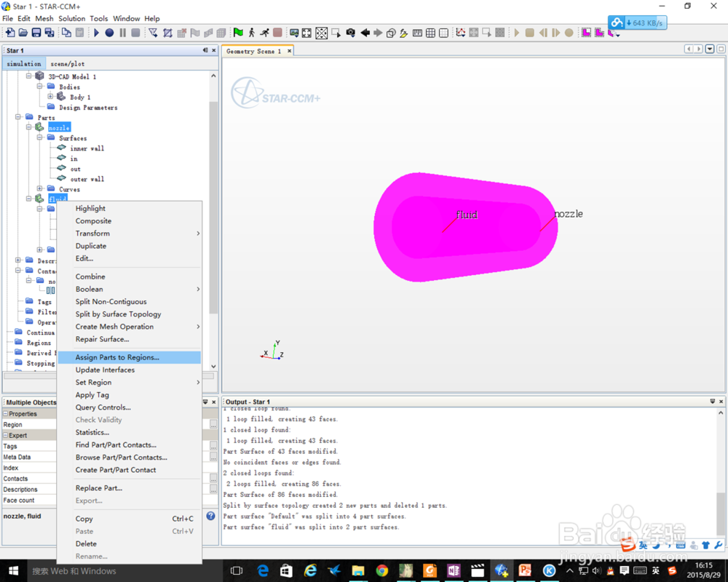Expand the Body 1 node
The height and width of the screenshot is (582, 728).
coord(50,96)
